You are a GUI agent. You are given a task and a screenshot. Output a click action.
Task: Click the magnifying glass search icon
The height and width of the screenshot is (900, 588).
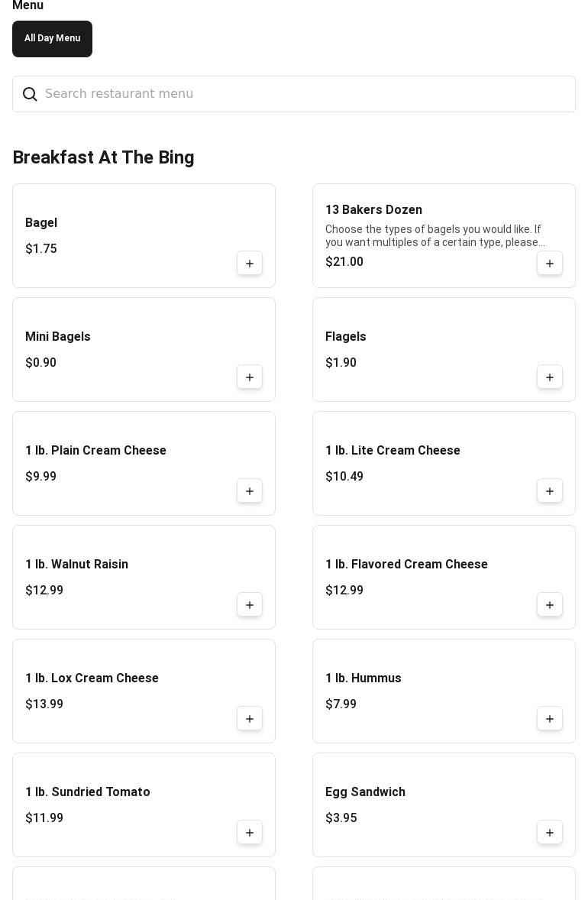pos(30,94)
